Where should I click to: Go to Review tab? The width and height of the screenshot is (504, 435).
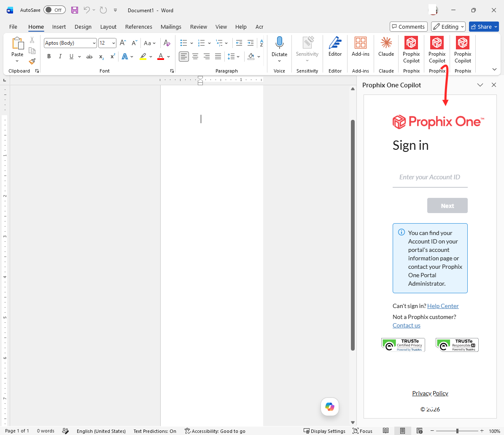(x=198, y=27)
